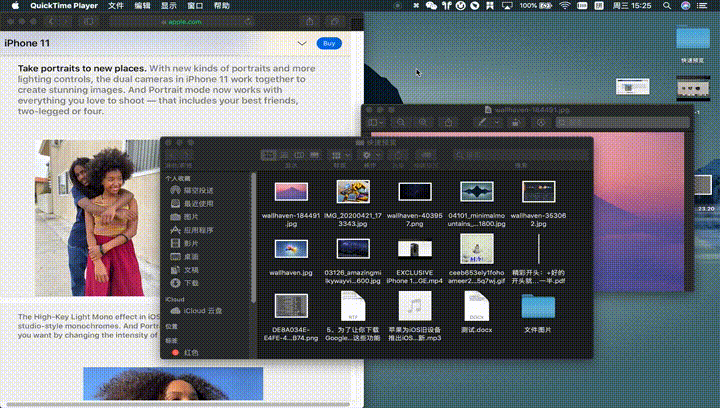
Task: Click the Finder edit tags button
Action: click(x=426, y=156)
